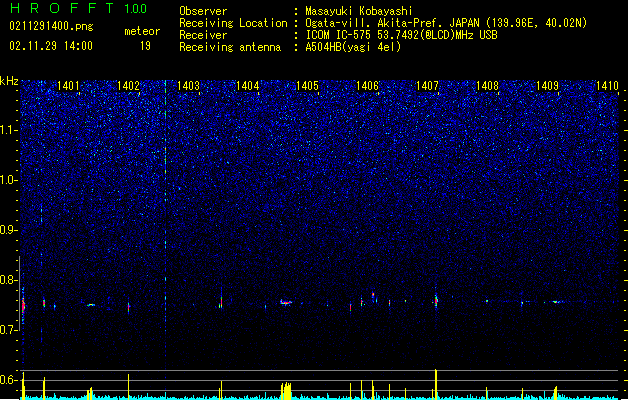Select the location text Ogata-vill. Akita-Pref. JAPAN

[393, 23]
